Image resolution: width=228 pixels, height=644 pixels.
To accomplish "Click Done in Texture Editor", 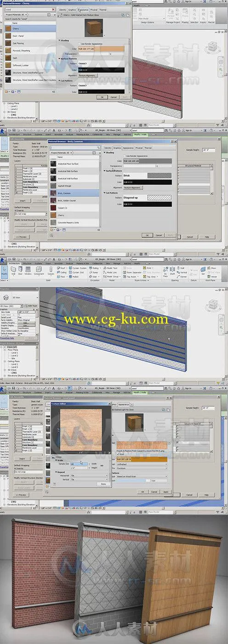I will pos(103,484).
